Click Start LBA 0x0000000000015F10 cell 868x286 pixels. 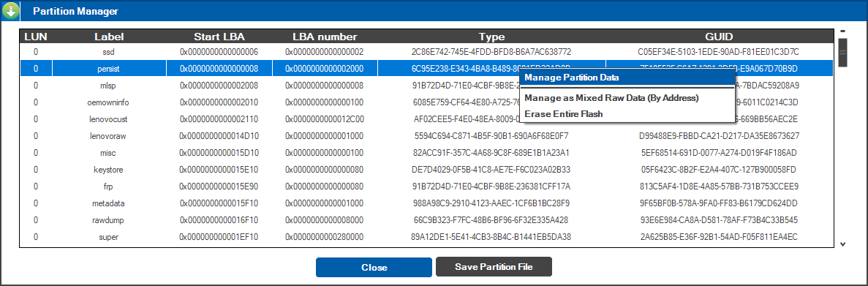[219, 203]
